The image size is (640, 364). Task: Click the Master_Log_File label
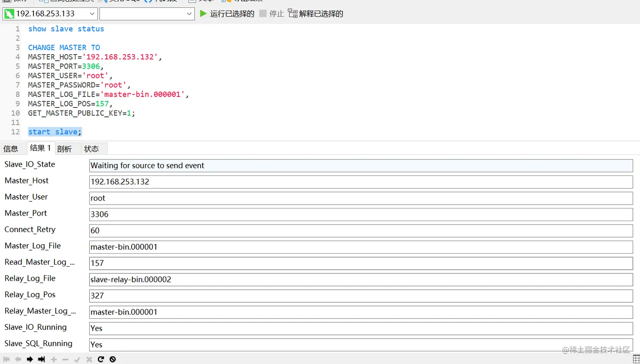coord(33,246)
